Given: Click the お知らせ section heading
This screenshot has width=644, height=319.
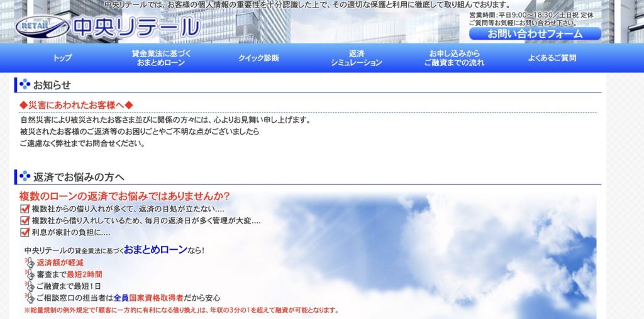Looking at the screenshot, I should click(x=52, y=85).
